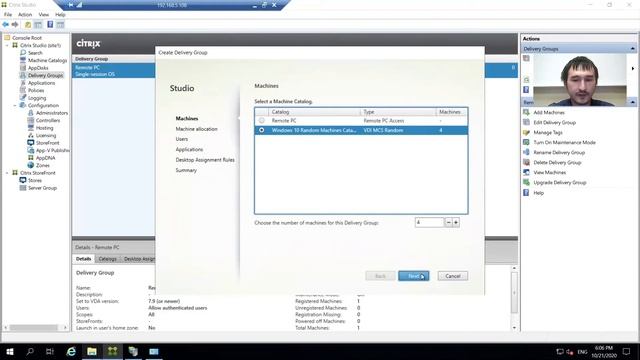Viewport: 640px width, 360px height.
Task: Select Administrators under Configuration
Action: tap(52, 113)
